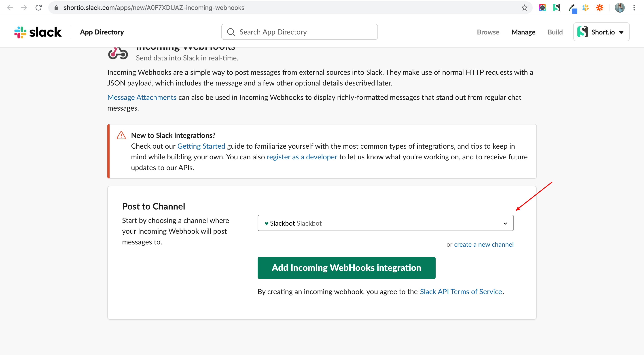
Task: Open the create a new channel link
Action: pyautogui.click(x=483, y=244)
